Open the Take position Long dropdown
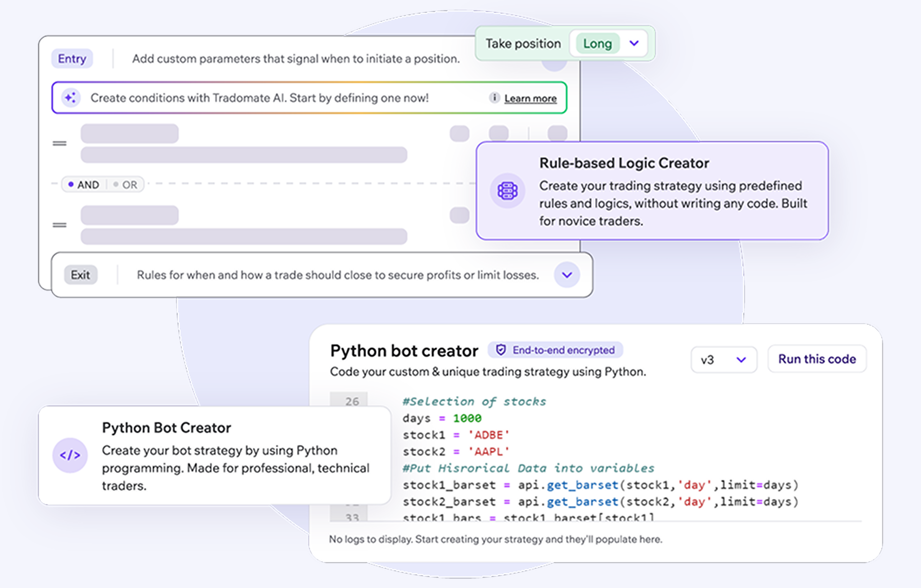The height and width of the screenshot is (588, 921). [634, 43]
